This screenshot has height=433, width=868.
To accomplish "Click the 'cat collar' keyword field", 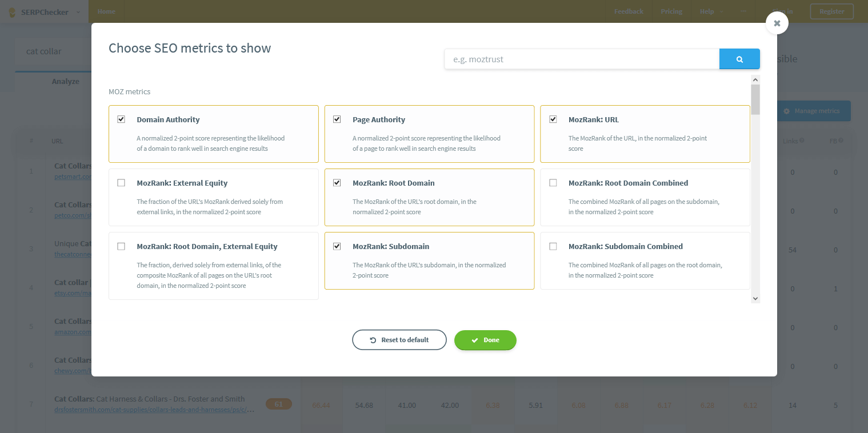I will coord(53,51).
